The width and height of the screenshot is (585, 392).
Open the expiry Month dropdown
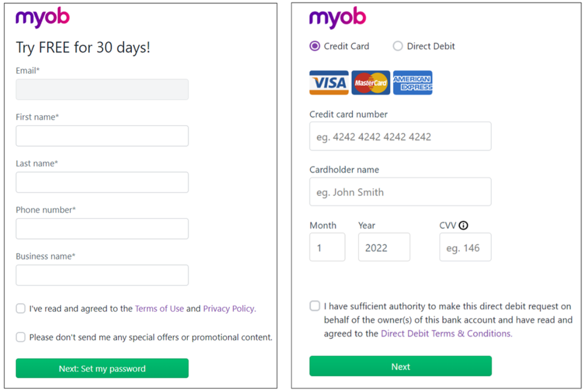tap(327, 247)
